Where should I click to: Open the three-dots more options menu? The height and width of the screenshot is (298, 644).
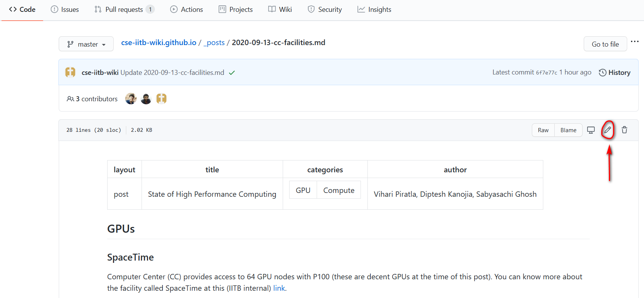(x=635, y=41)
